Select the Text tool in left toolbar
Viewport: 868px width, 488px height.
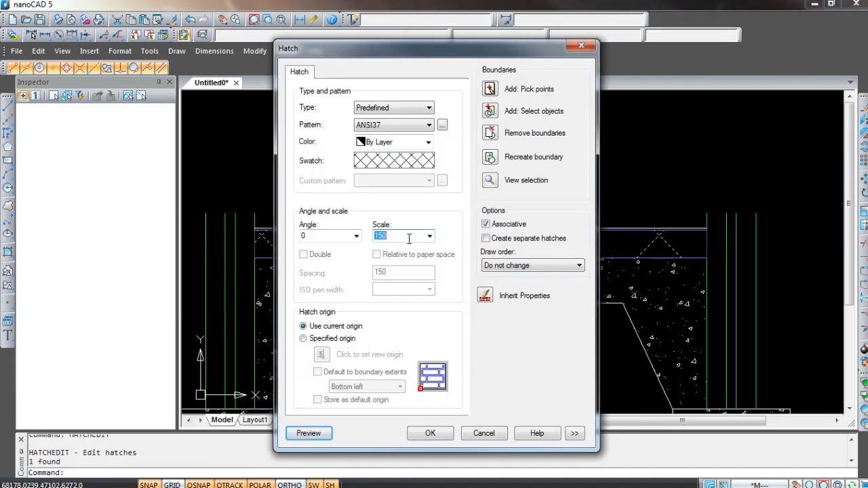coord(7,335)
